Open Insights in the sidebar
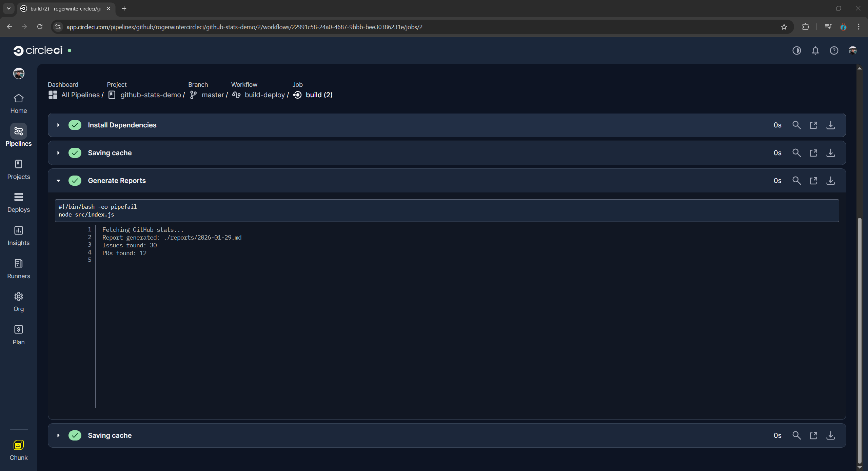The height and width of the screenshot is (471, 868). pyautogui.click(x=19, y=236)
